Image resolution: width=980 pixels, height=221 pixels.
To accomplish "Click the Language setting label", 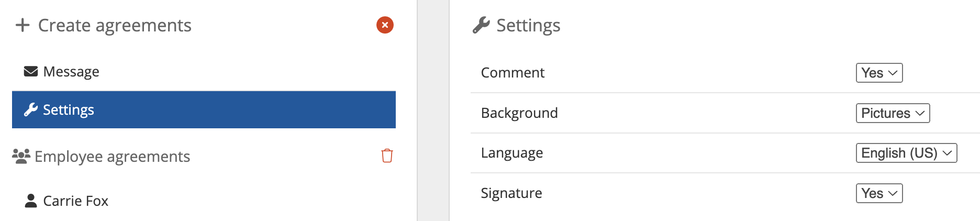I will click(x=511, y=153).
